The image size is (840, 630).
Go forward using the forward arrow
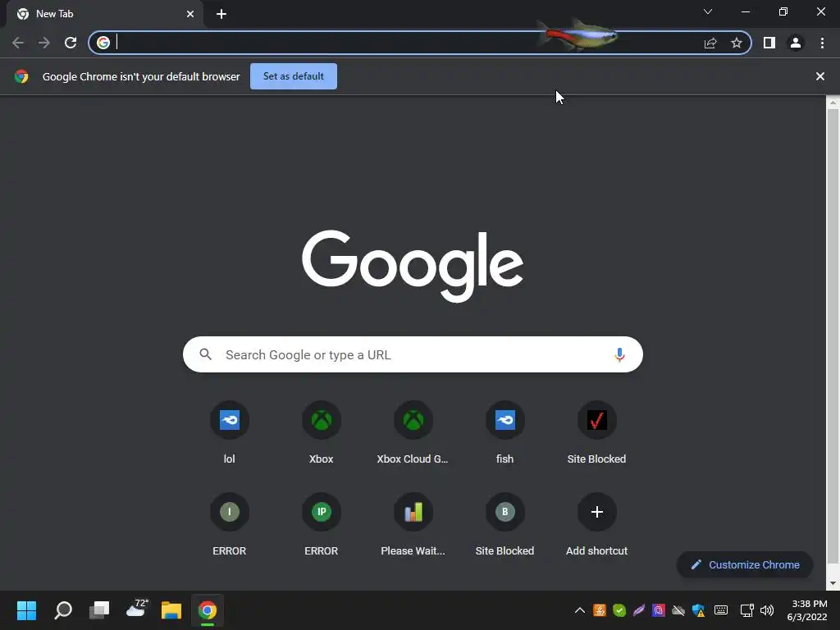(x=44, y=43)
